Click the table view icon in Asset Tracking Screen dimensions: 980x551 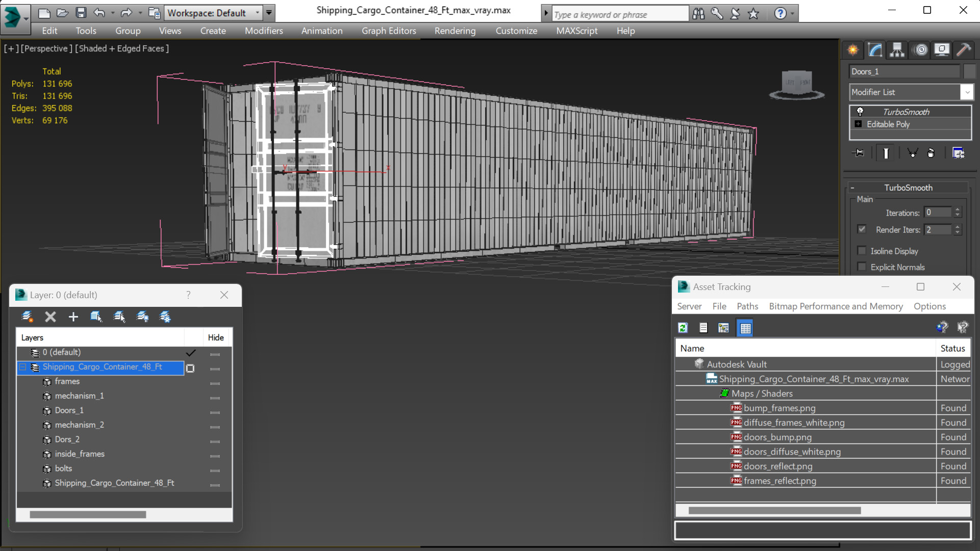pyautogui.click(x=745, y=328)
